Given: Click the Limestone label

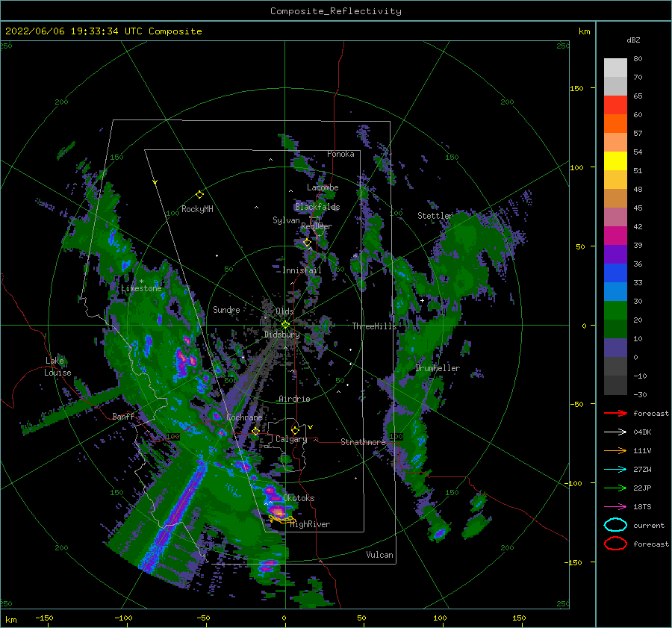Looking at the screenshot, I should [x=141, y=288].
